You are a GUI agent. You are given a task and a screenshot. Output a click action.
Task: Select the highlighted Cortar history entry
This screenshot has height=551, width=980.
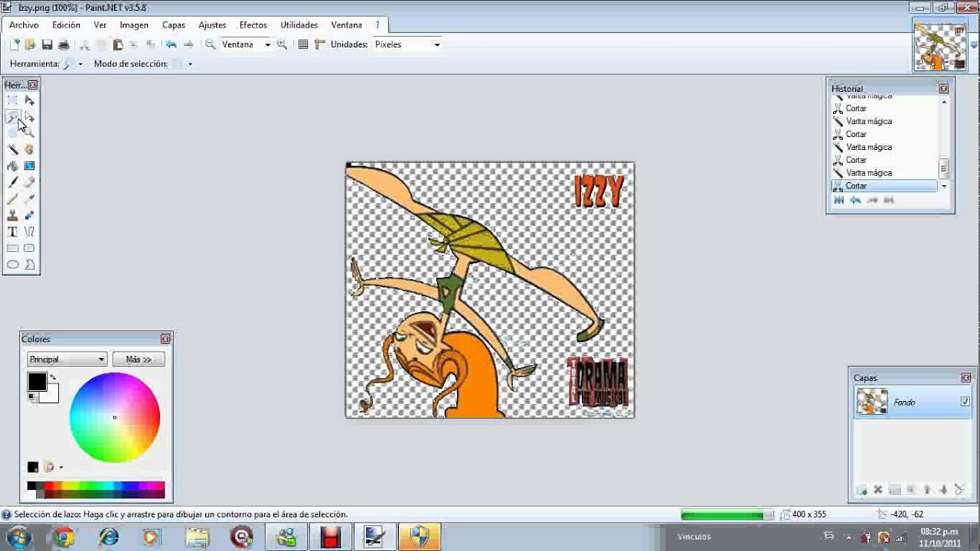pyautogui.click(x=884, y=186)
